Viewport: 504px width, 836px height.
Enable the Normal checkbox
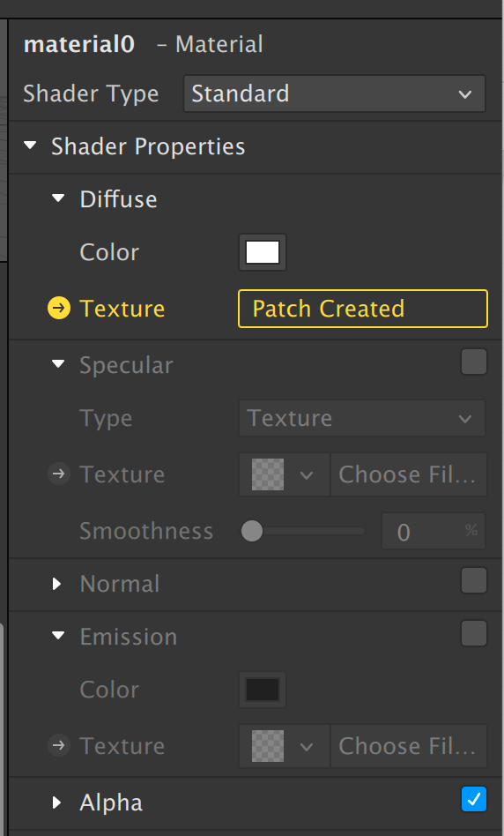tap(474, 580)
